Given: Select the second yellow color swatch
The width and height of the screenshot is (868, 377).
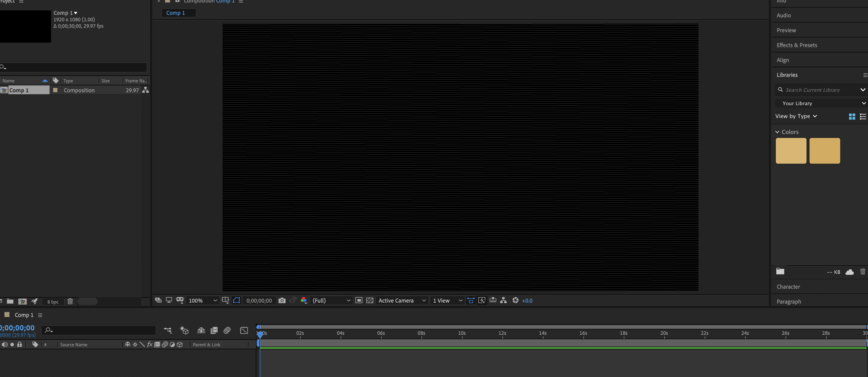Looking at the screenshot, I should pyautogui.click(x=825, y=151).
